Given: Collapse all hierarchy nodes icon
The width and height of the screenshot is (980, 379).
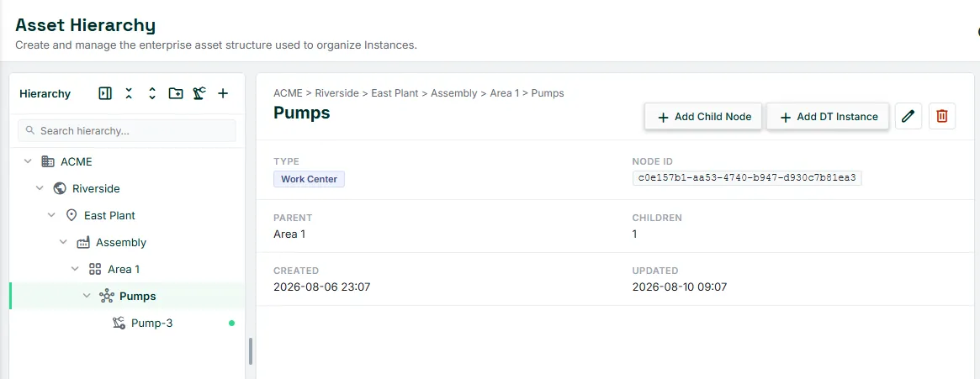Looking at the screenshot, I should pos(129,93).
